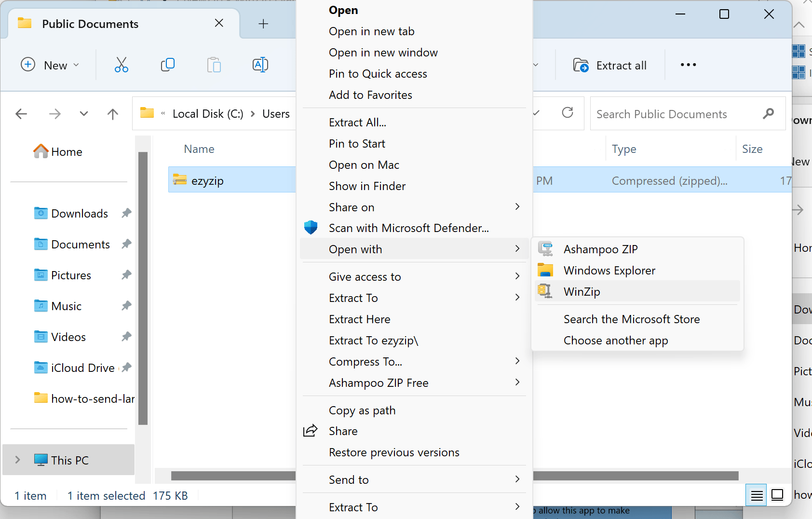812x519 pixels.
Task: Click the Microsoft Defender shield icon
Action: (x=311, y=227)
